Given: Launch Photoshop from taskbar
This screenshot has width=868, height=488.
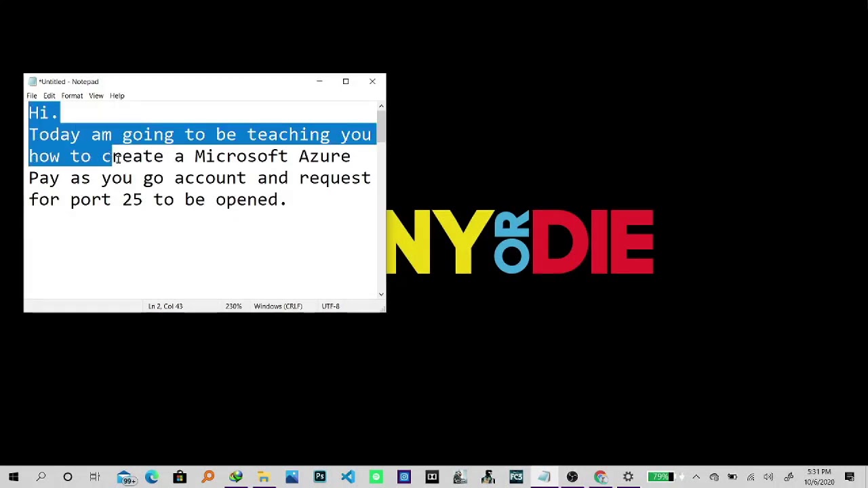Looking at the screenshot, I should (319, 477).
